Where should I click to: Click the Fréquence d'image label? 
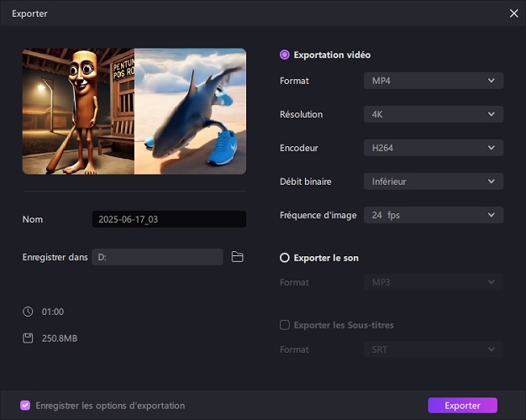click(x=318, y=215)
